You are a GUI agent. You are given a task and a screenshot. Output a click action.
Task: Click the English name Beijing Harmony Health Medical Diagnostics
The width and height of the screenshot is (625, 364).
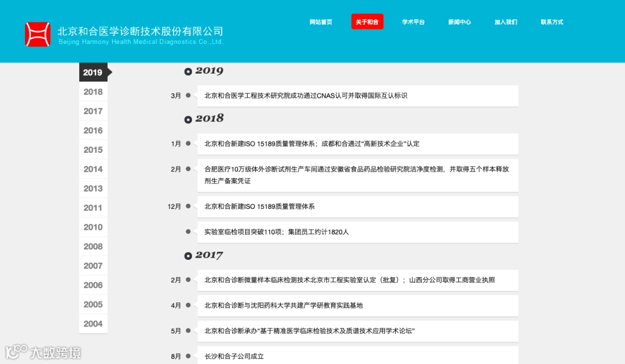[x=141, y=42]
